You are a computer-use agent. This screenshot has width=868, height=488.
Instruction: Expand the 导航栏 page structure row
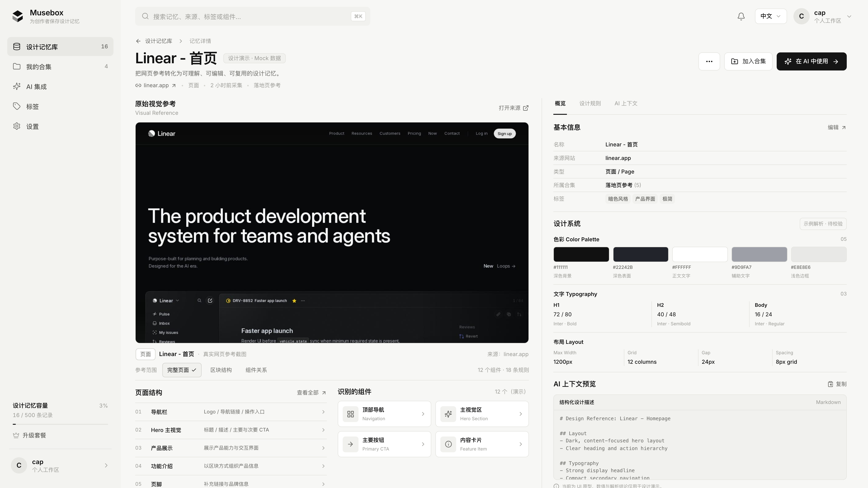pyautogui.click(x=231, y=412)
